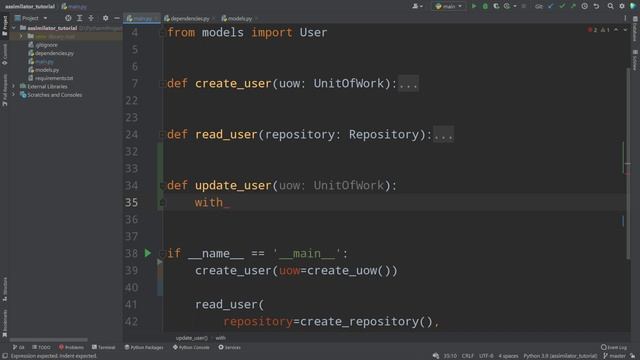Toggle tool window bars icon in bottom-left corner

(x=4, y=356)
